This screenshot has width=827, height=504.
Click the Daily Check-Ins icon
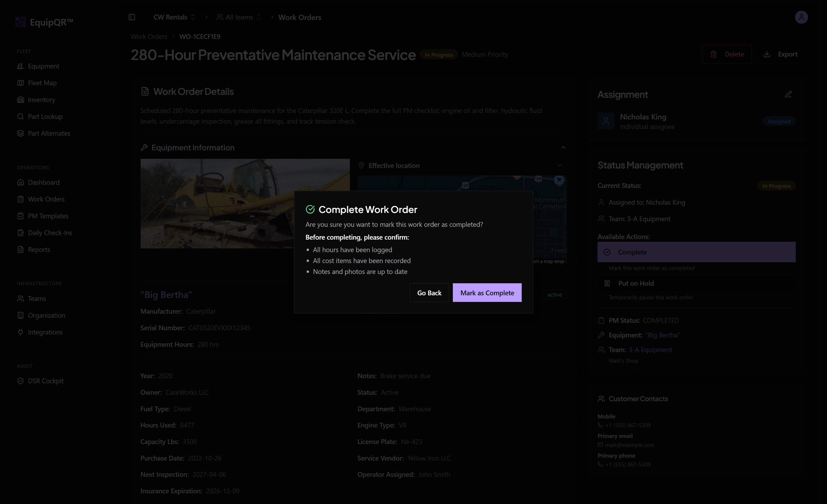21,233
